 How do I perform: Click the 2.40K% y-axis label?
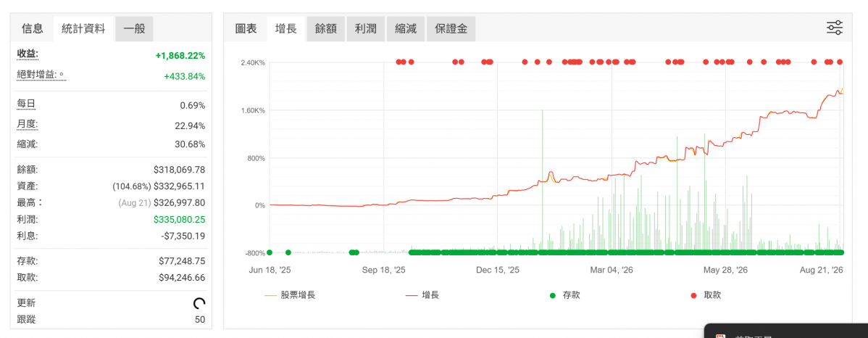253,62
